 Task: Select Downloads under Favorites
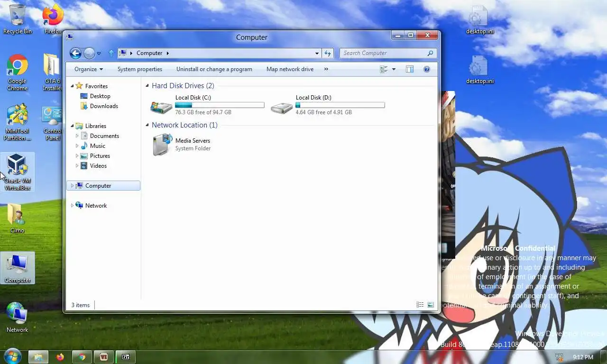tap(104, 106)
